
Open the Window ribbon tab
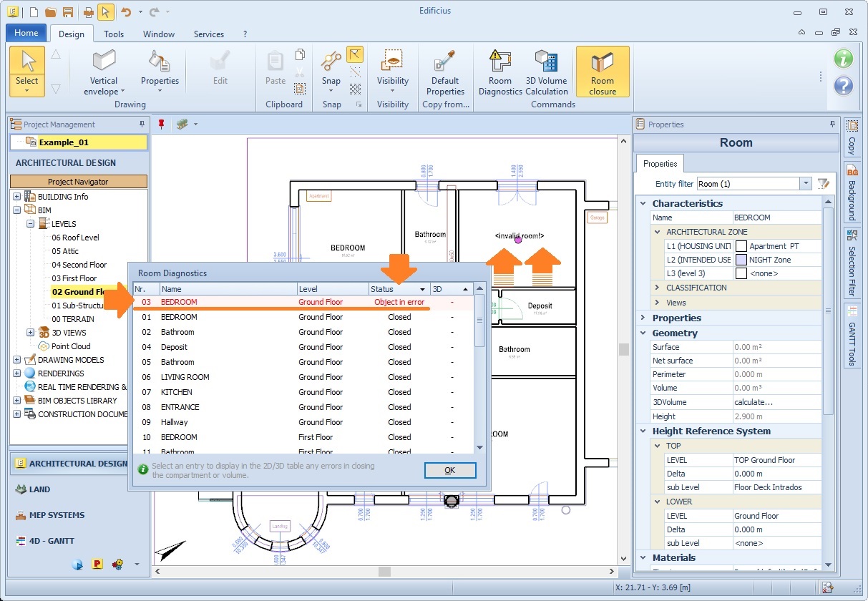[159, 34]
